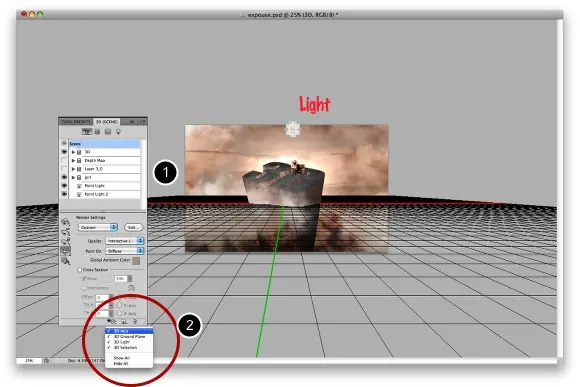Switch to the Tool Presets tab

coord(76,122)
